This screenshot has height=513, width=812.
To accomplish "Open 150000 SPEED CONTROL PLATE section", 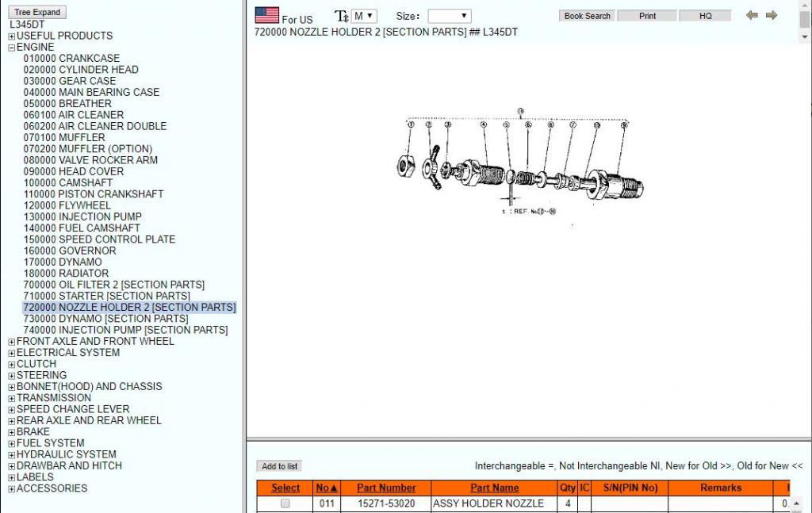I will pos(99,239).
